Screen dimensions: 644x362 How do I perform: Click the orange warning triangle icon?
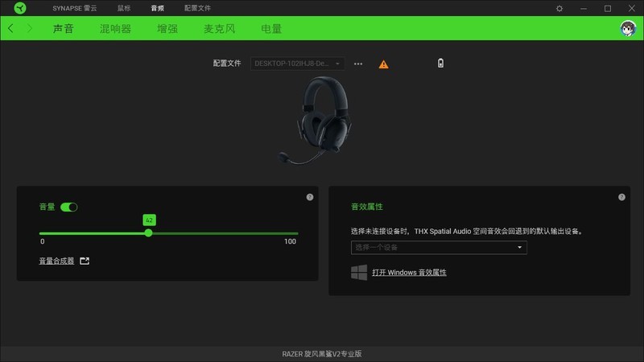click(383, 64)
